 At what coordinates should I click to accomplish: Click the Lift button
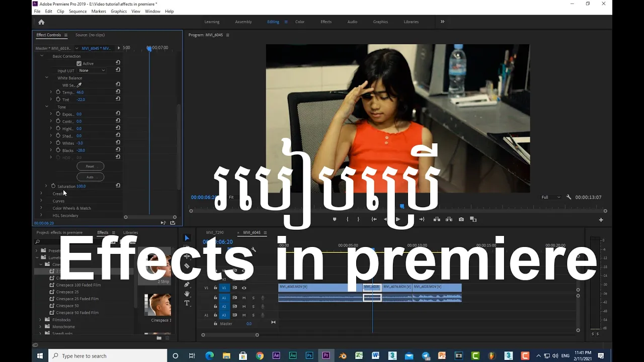(437, 219)
